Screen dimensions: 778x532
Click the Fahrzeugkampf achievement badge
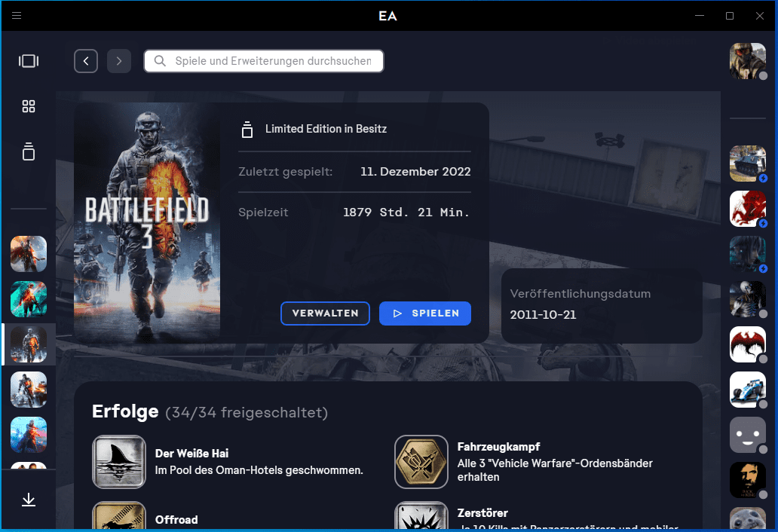click(x=421, y=462)
